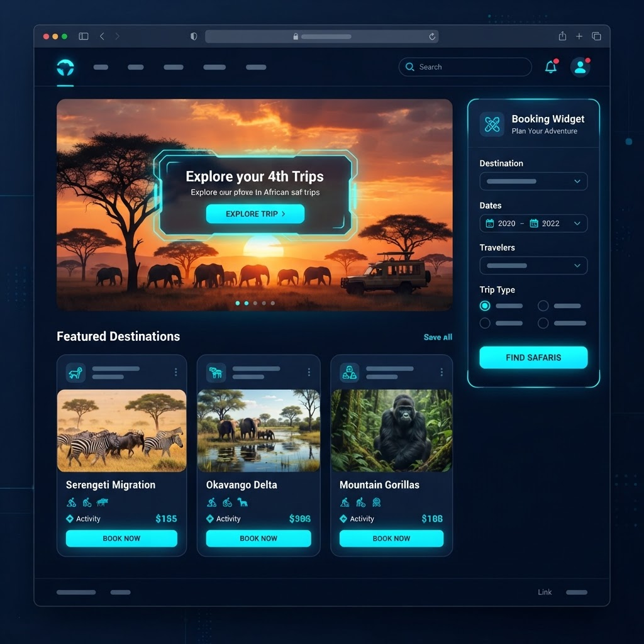Open the Serengeti Migration zebra photo
The width and height of the screenshot is (644, 644).
tap(121, 430)
